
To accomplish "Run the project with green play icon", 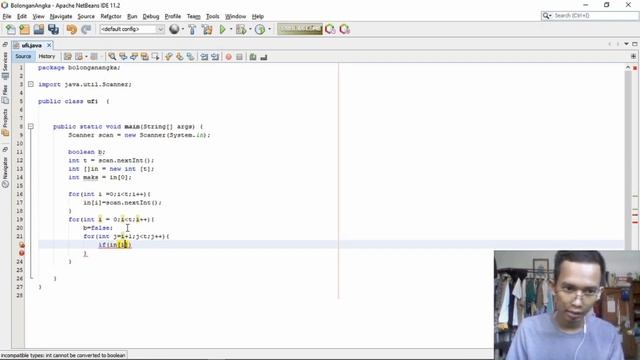I will (222, 29).
